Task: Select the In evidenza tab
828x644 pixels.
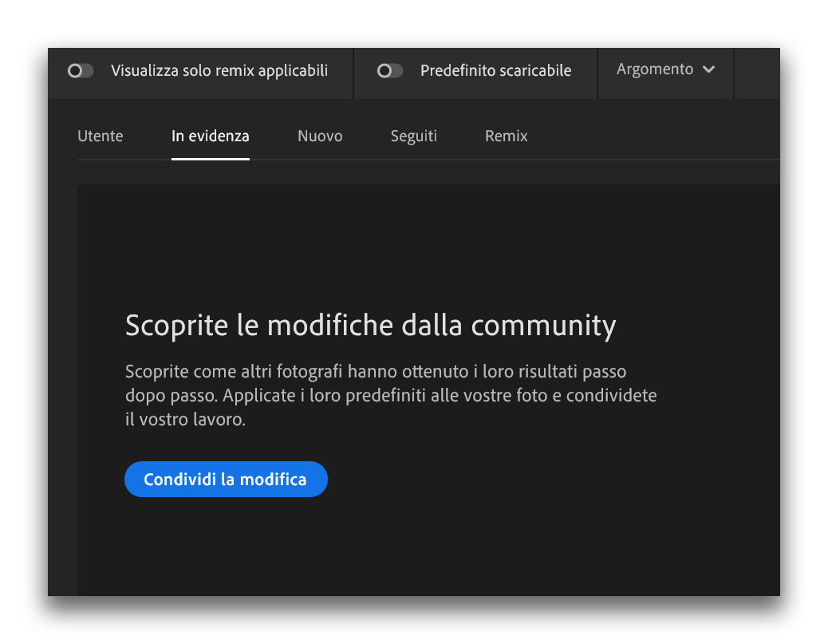Action: click(x=210, y=136)
